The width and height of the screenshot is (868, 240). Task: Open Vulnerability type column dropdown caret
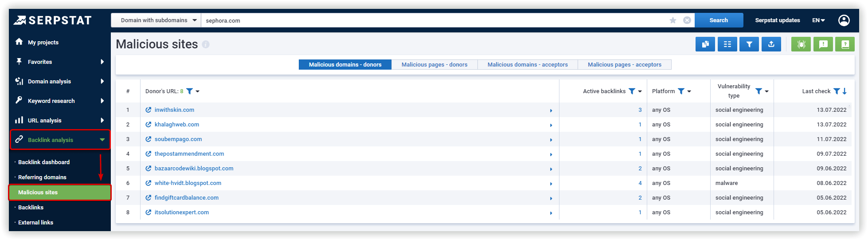(767, 91)
